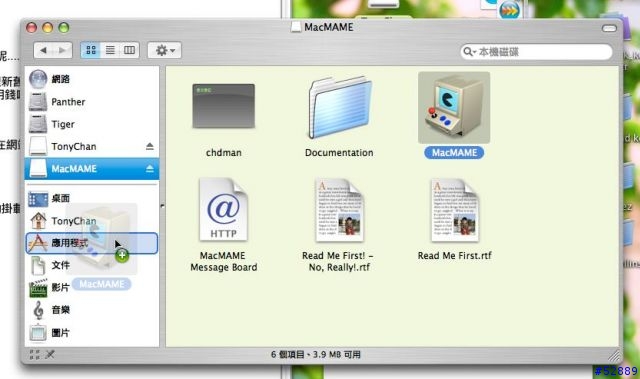Open the Documentation folder
The image size is (640, 379).
pos(340,108)
